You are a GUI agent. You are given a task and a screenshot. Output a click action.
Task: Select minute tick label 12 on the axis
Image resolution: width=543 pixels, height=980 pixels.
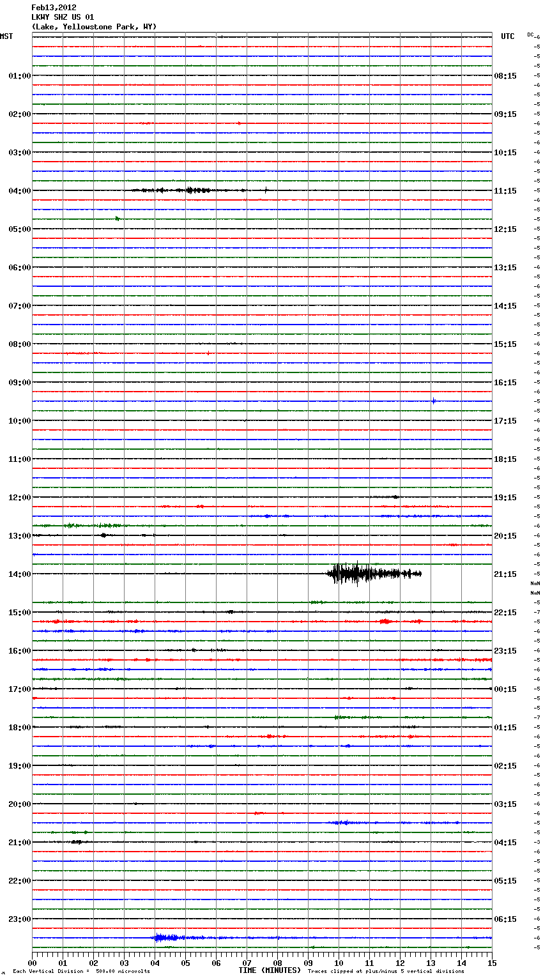pyautogui.click(x=400, y=963)
